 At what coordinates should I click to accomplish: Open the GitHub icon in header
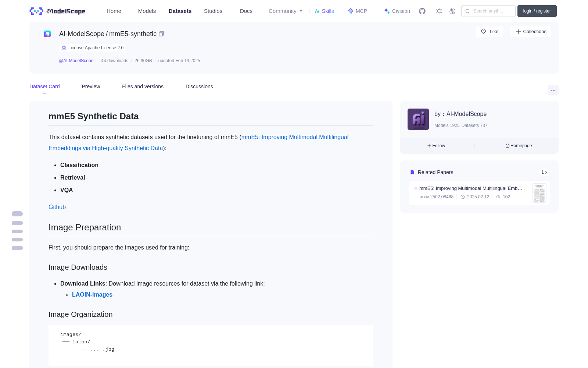pyautogui.click(x=422, y=11)
